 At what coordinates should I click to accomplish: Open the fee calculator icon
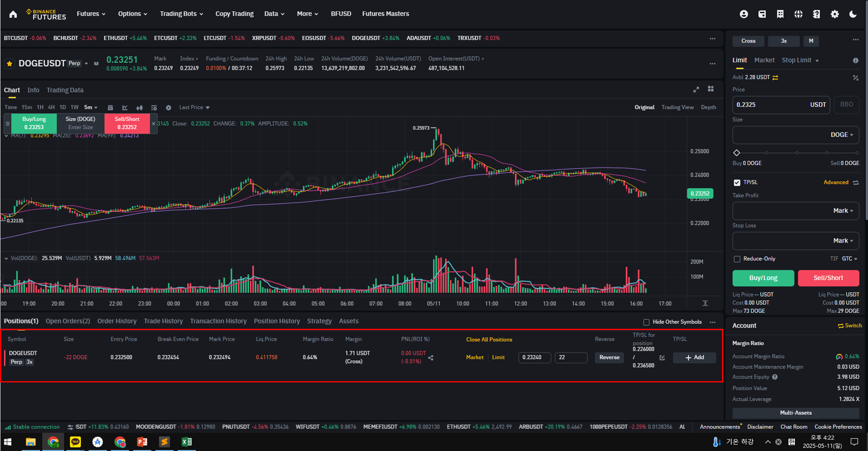click(x=856, y=78)
